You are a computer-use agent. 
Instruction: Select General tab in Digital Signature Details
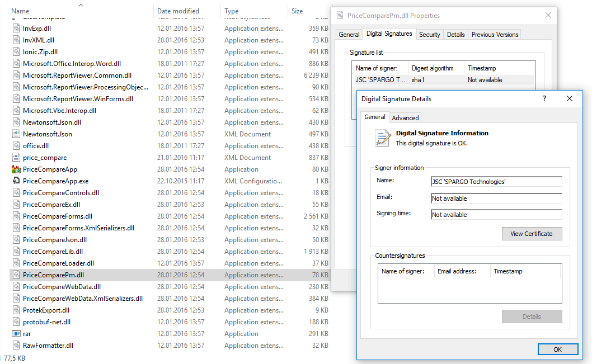point(374,117)
